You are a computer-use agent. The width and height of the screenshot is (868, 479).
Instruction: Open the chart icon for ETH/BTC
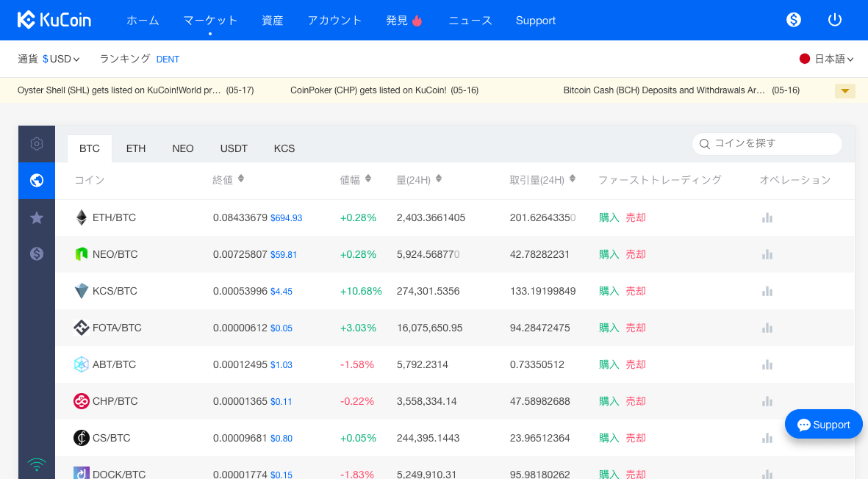(x=767, y=218)
